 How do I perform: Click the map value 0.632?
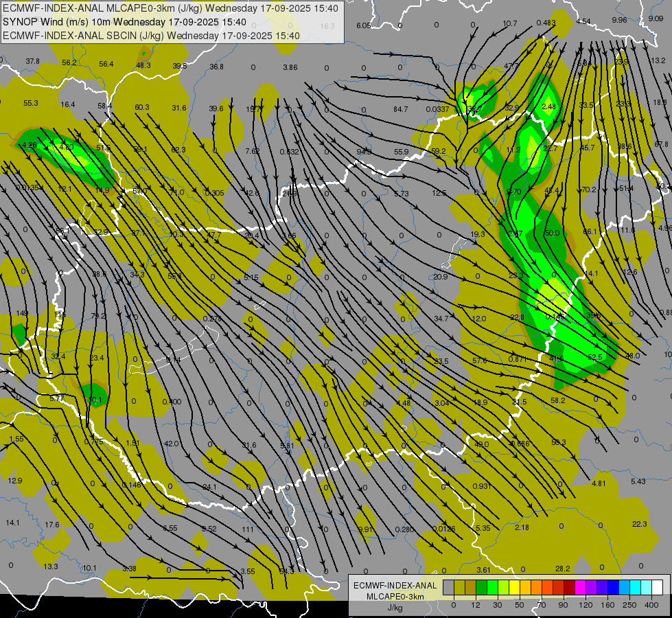(290, 151)
